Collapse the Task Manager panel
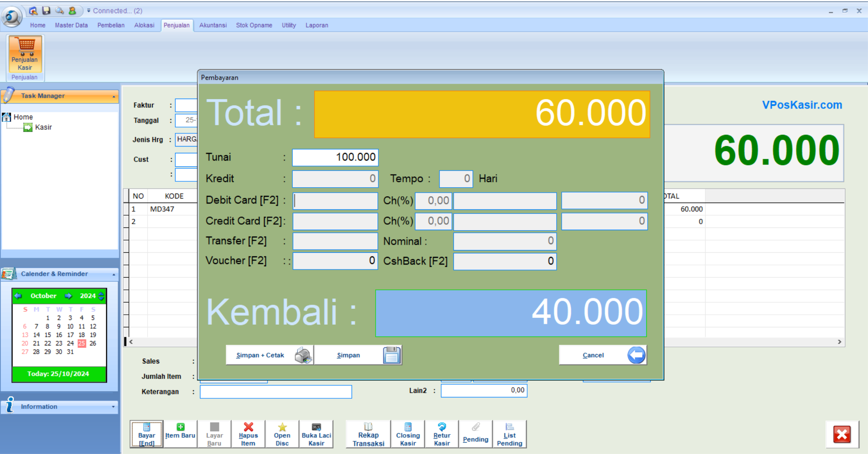The width and height of the screenshot is (868, 454). pos(114,96)
